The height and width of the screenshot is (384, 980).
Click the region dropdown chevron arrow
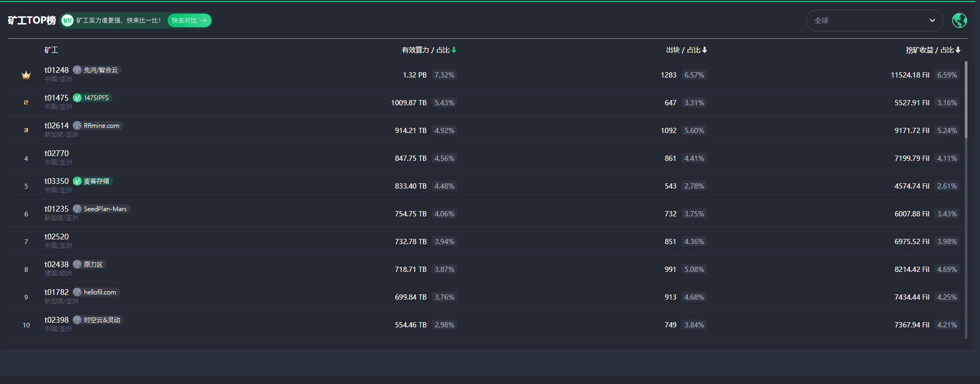point(932,20)
